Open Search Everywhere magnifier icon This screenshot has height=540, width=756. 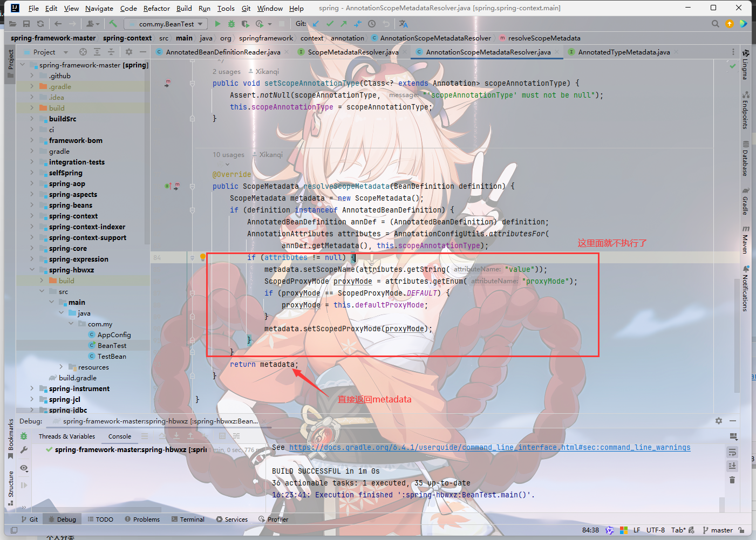pos(716,24)
